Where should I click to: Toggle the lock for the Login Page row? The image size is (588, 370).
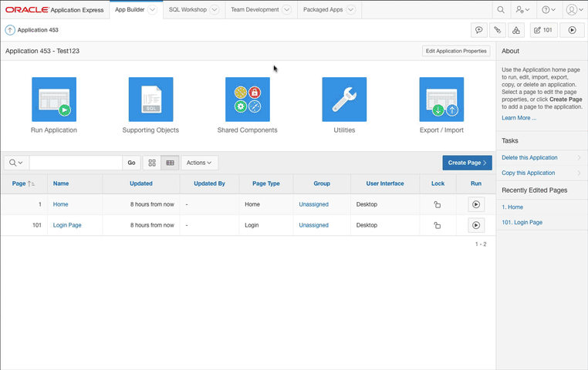[x=437, y=225]
